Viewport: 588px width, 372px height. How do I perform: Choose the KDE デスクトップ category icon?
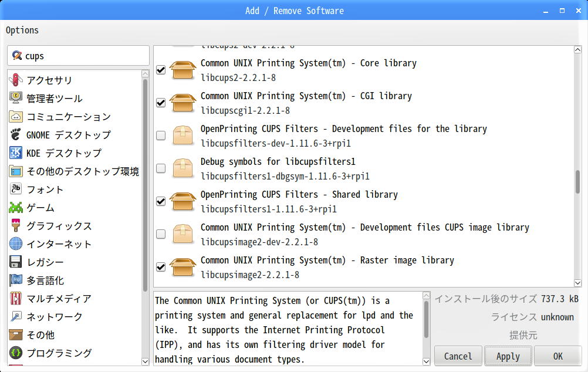(x=16, y=153)
